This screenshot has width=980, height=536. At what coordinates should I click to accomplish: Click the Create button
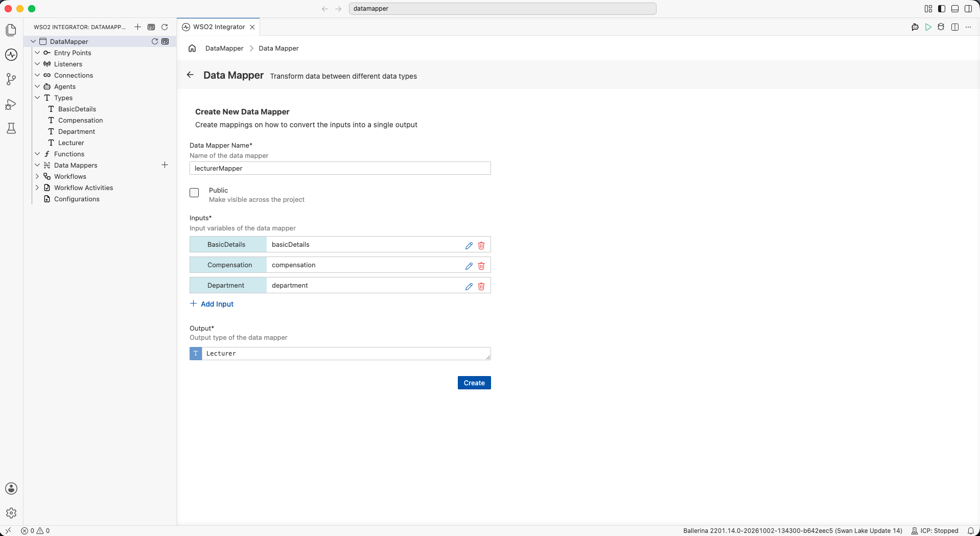474,383
